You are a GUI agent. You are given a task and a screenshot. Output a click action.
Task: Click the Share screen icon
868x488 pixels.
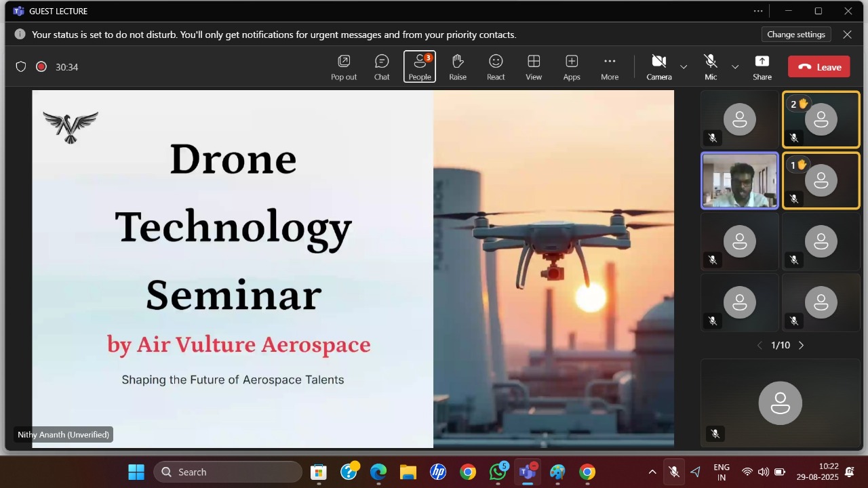tap(762, 67)
